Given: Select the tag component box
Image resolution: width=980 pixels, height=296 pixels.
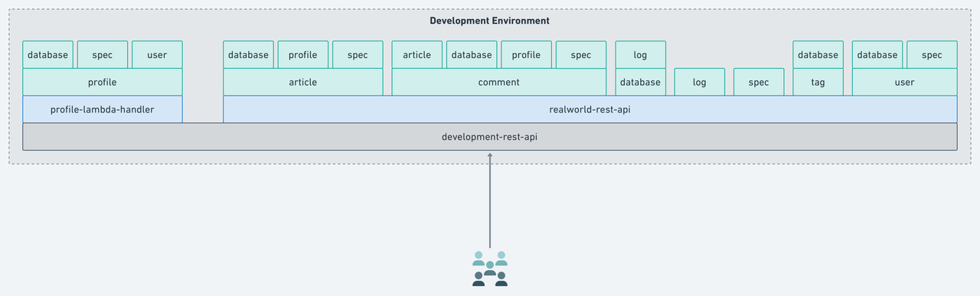Looking at the screenshot, I should (x=818, y=82).
